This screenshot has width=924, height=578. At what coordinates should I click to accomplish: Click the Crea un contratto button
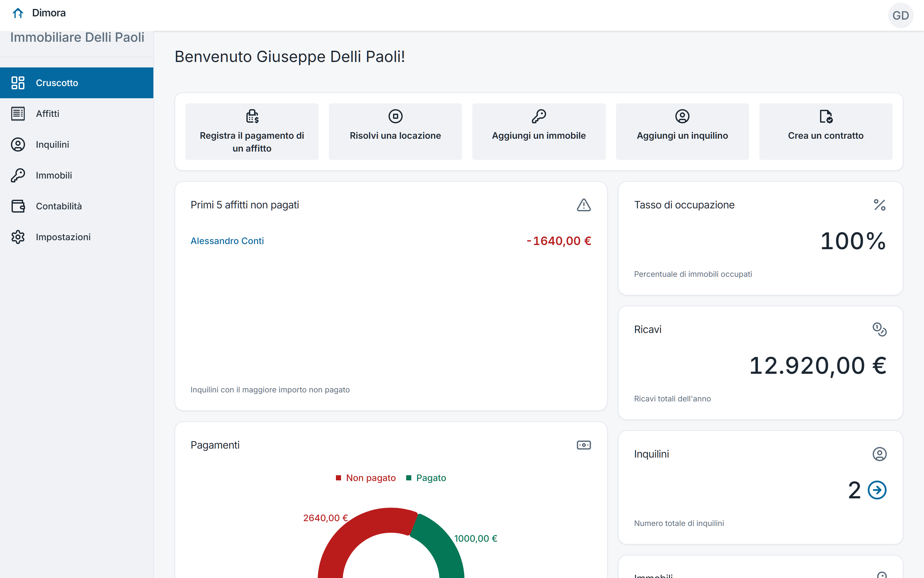tap(826, 132)
